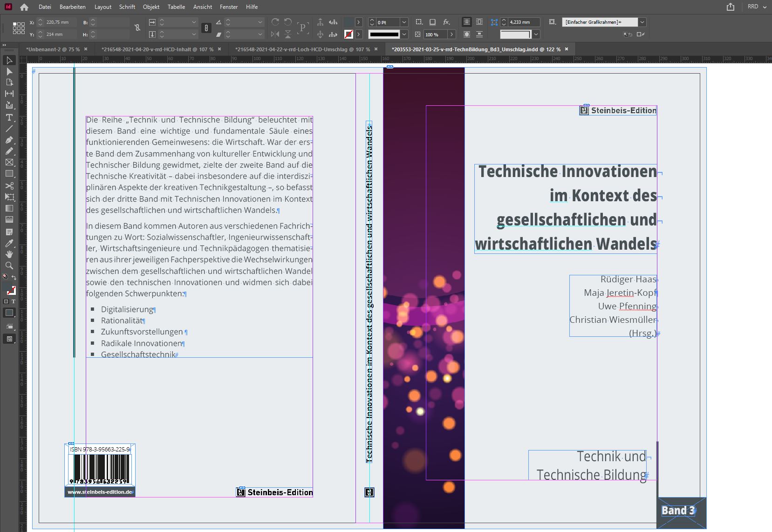This screenshot has width=772, height=532.
Task: Open the Schrift menu
Action: 127,7
